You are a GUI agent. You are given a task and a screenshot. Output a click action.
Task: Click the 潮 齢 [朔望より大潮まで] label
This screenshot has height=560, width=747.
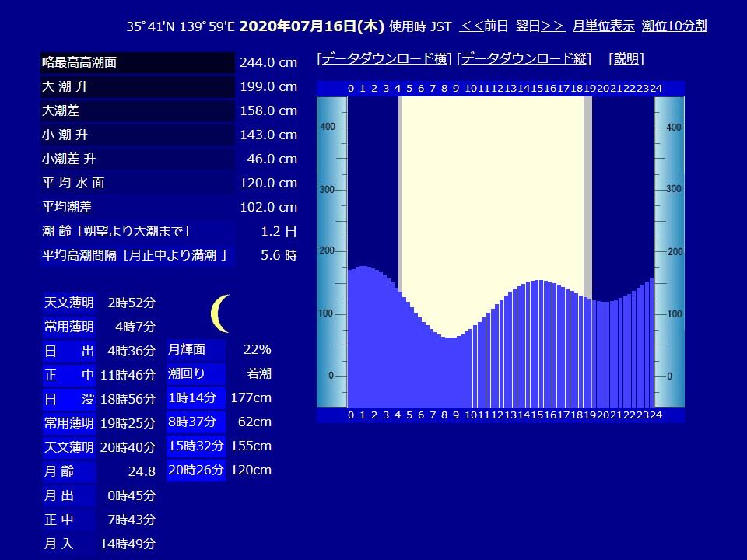point(138,232)
